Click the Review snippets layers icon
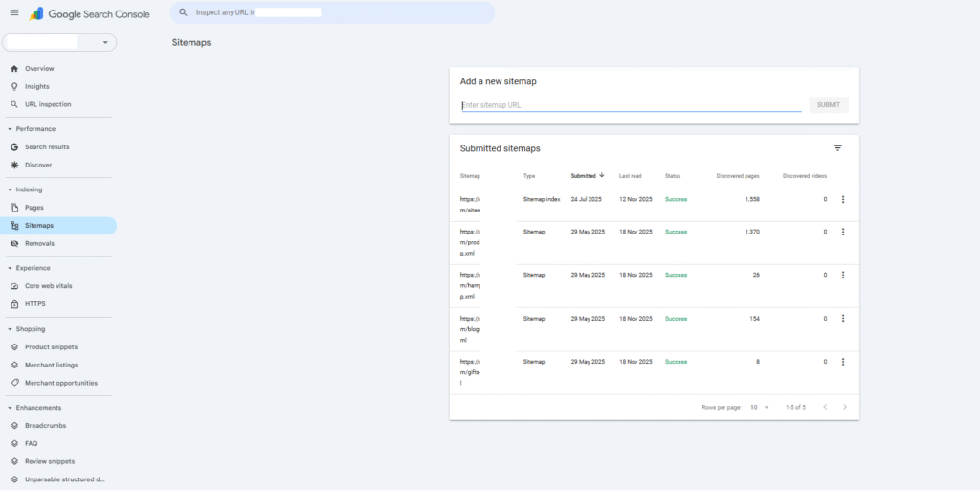 click(x=14, y=462)
